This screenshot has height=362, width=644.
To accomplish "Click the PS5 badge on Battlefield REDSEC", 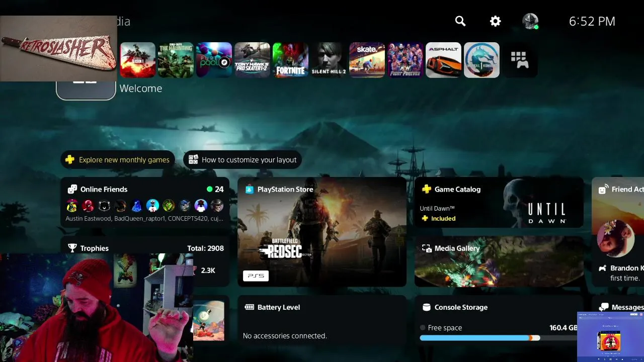I will coord(256,276).
